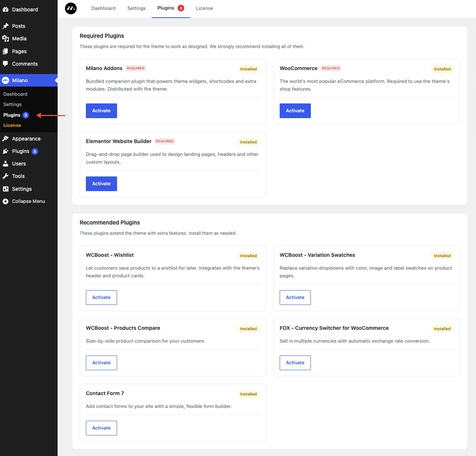This screenshot has width=476, height=456.
Task: Activate WCBoost - Products Compare
Action: click(101, 363)
